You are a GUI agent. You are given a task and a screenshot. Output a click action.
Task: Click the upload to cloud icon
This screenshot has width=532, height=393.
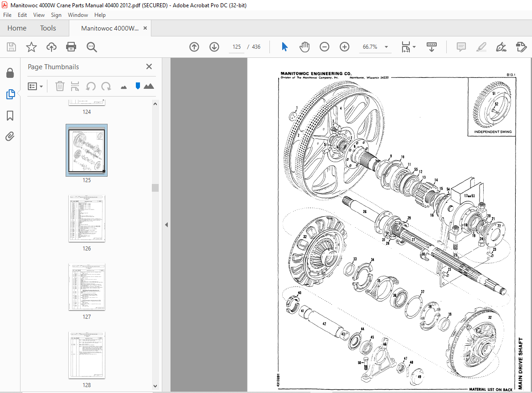51,47
